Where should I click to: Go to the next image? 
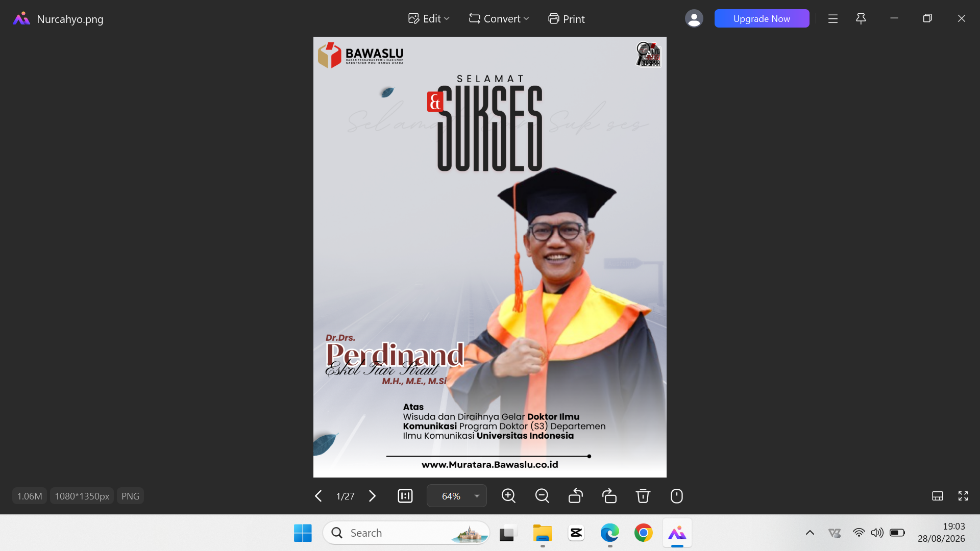[x=373, y=496]
